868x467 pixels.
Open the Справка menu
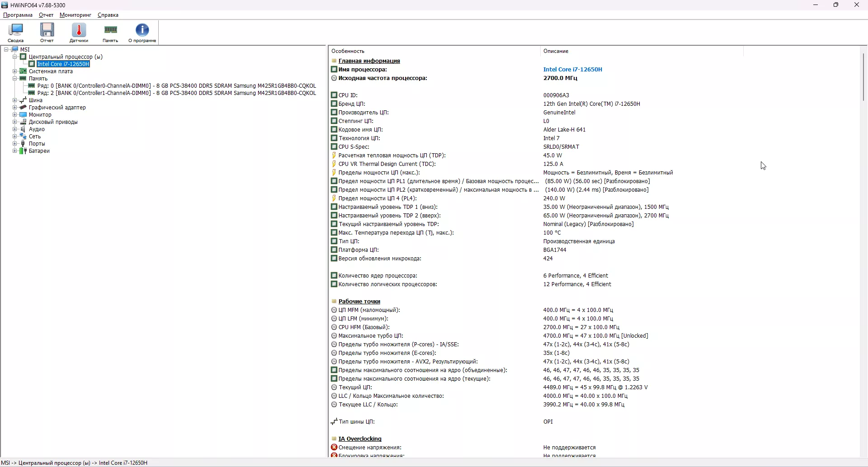108,15
